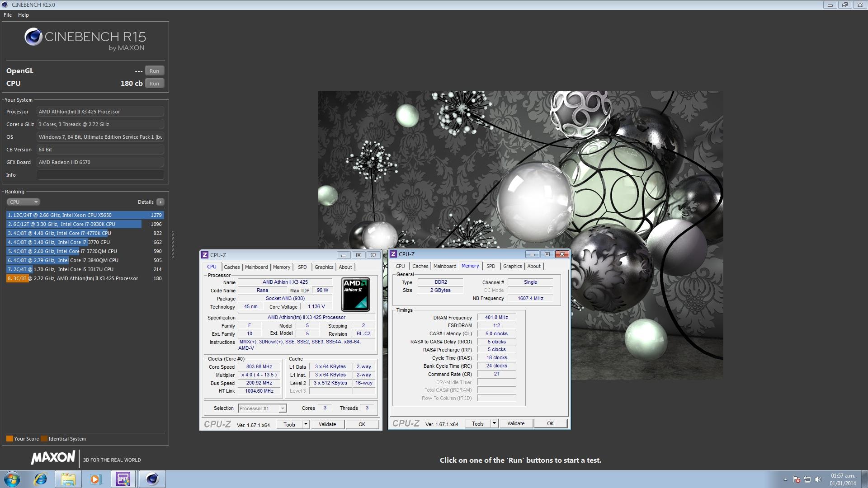Select the Core i5-3317U ranking entry
Viewport: 868px width, 488px height.
pos(85,269)
